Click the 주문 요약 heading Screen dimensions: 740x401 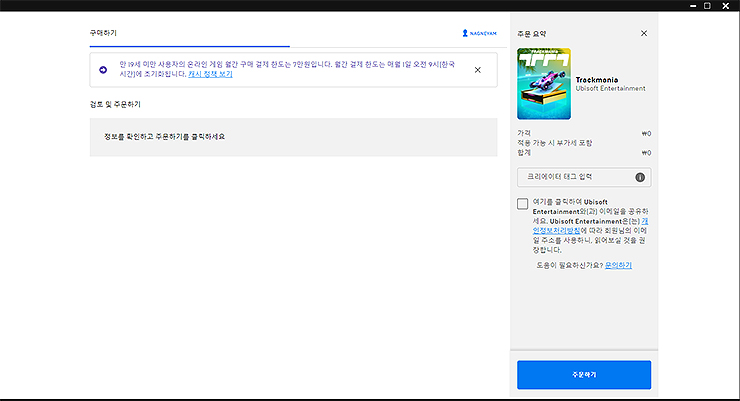(x=531, y=34)
